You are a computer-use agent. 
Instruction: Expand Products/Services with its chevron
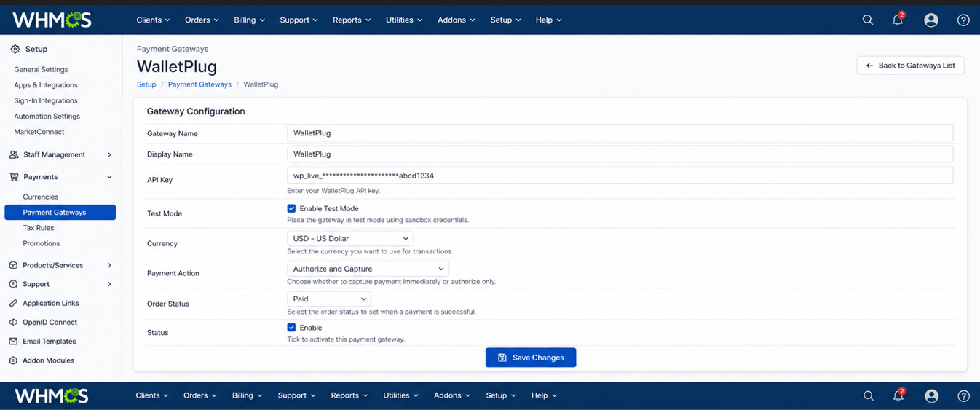(x=109, y=265)
